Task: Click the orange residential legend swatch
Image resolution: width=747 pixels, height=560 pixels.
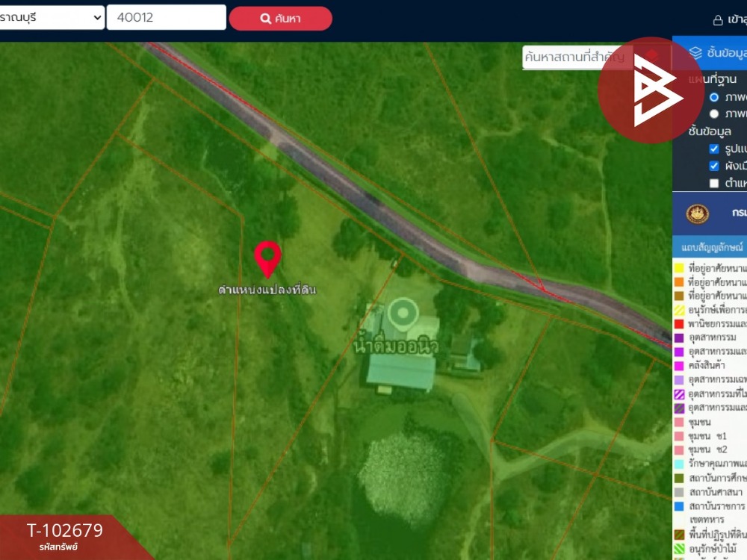Action: point(679,282)
